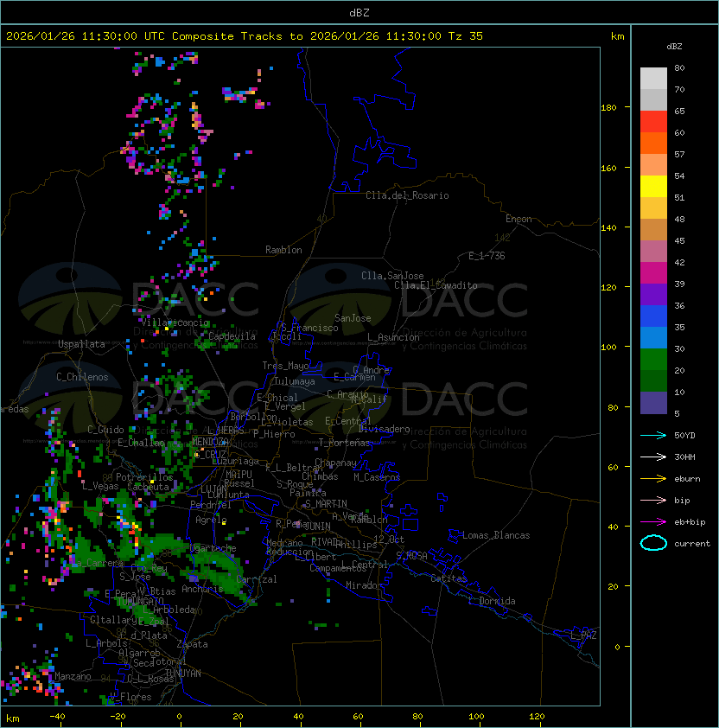Image resolution: width=719 pixels, height=728 pixels.
Task: Click the Clla.del_Rosario label
Action: (407, 195)
